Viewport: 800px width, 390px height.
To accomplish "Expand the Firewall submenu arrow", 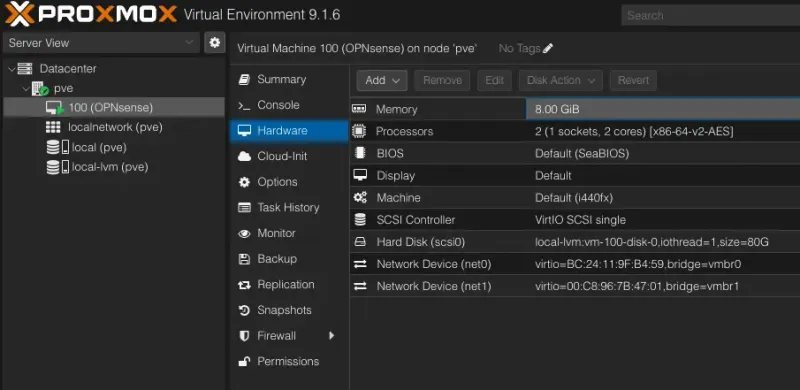I will (332, 335).
